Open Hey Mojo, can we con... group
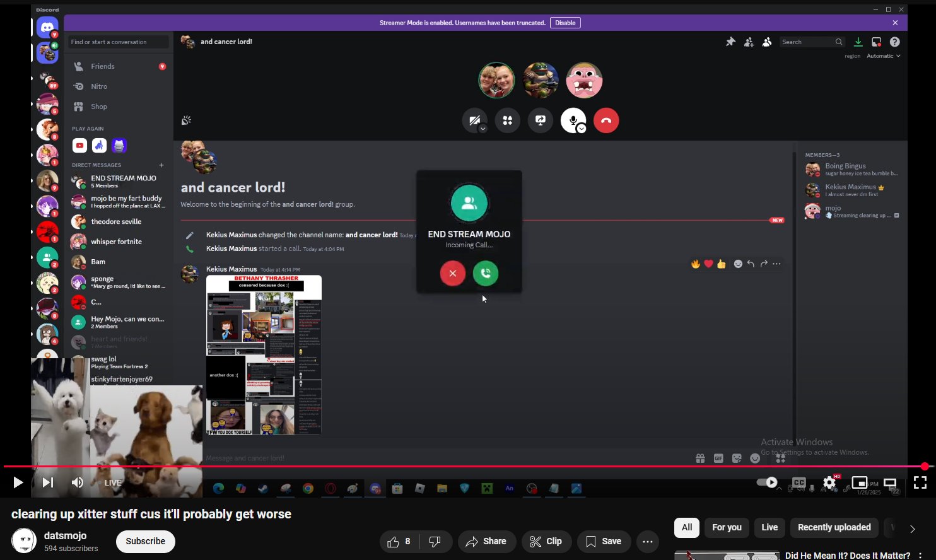 [119, 322]
